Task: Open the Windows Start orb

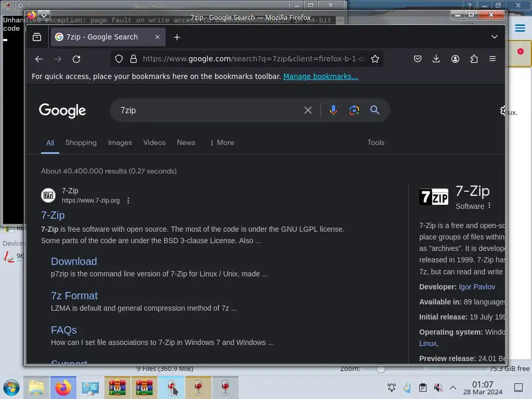Action: click(x=11, y=388)
